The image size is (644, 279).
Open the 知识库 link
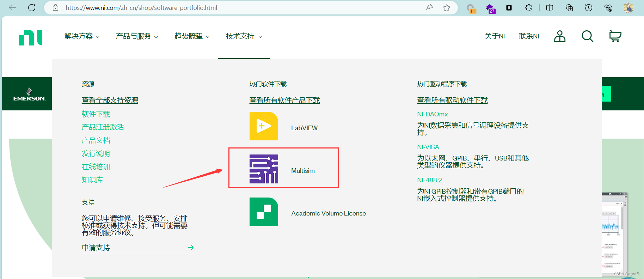coord(92,180)
